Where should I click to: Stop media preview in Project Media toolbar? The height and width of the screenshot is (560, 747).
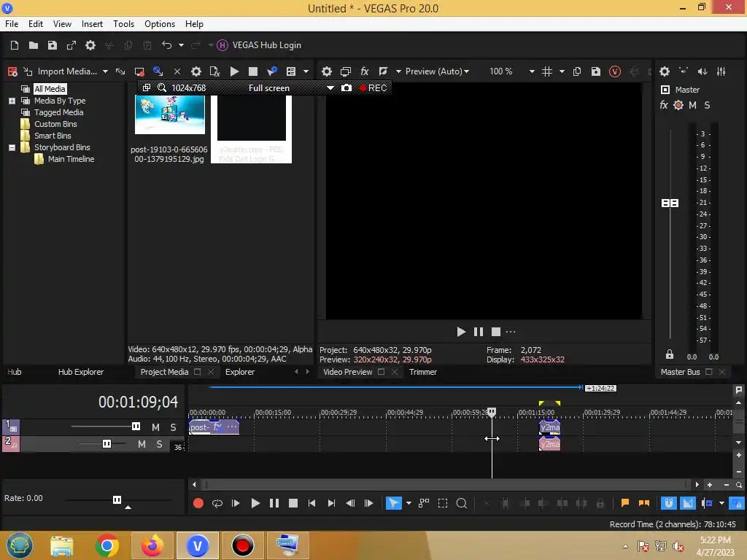tap(253, 71)
